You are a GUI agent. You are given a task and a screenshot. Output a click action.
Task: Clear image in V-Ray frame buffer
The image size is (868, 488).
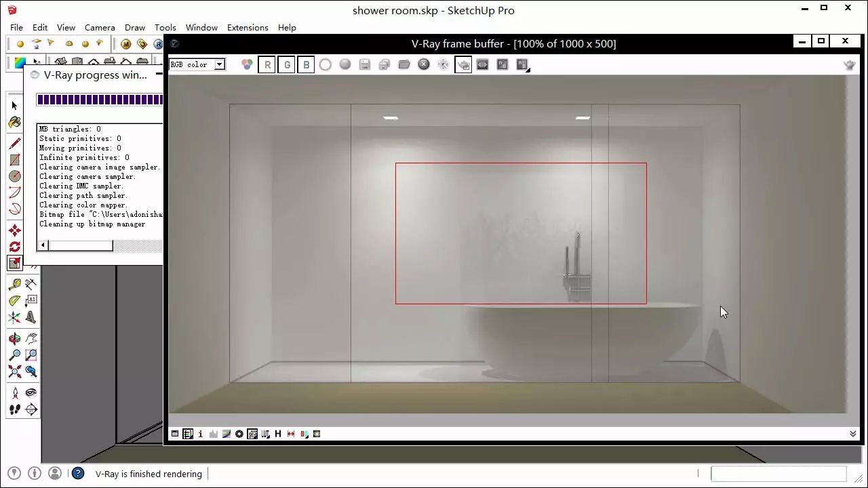424,64
